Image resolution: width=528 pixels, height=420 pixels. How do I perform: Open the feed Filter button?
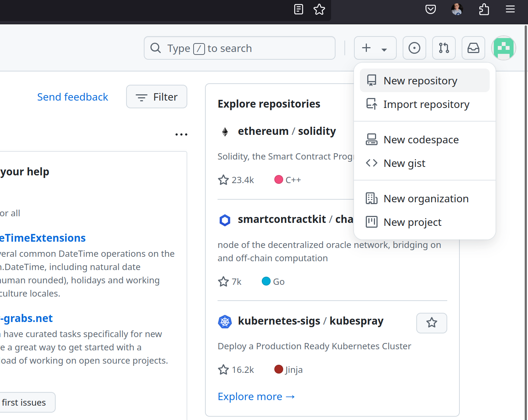[157, 97]
